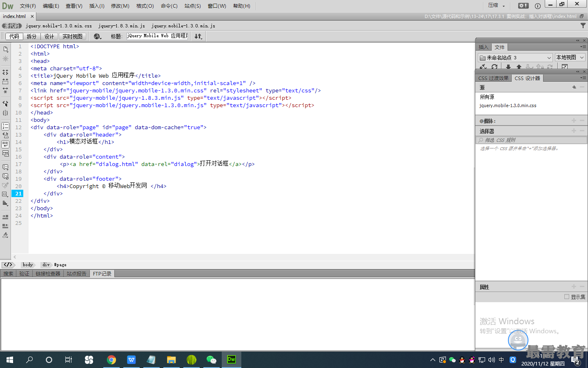Click the Expand Files panel icon
This screenshot has height=368, width=588.
click(565, 67)
